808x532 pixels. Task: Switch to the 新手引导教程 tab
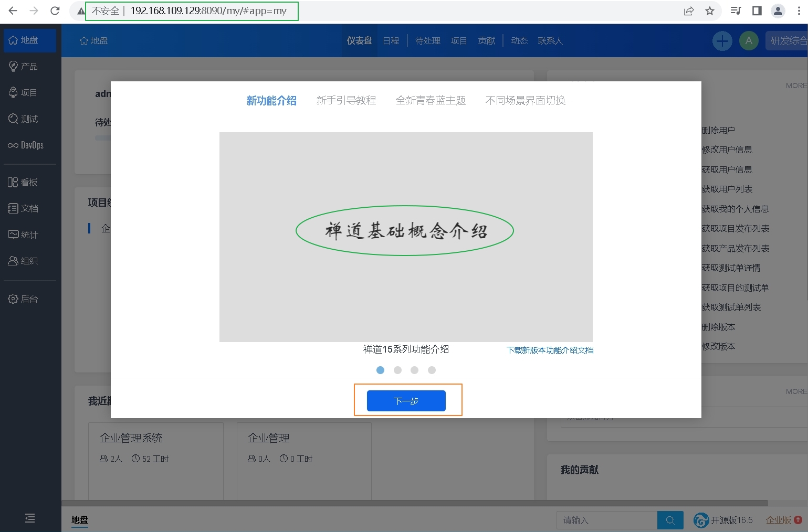pyautogui.click(x=346, y=100)
